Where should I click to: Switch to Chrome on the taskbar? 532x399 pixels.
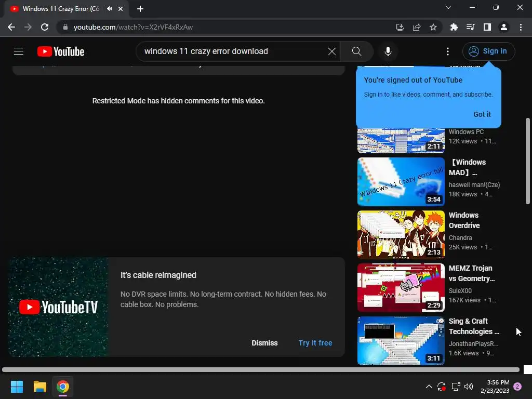[x=63, y=387]
